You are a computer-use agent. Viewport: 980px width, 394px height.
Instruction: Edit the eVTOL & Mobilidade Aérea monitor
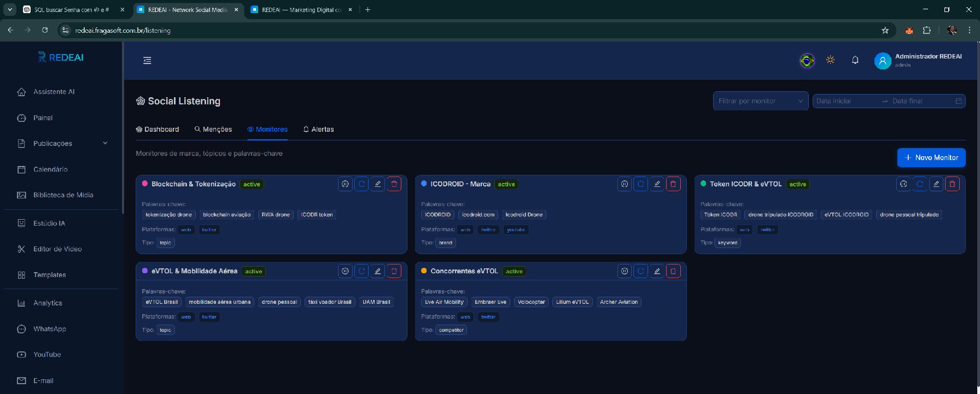(x=377, y=271)
